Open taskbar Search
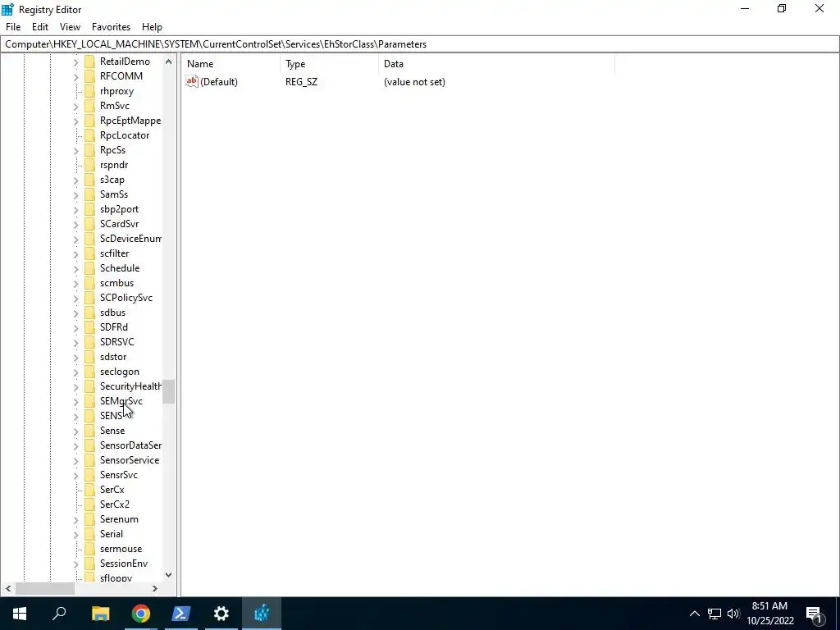 [59, 614]
